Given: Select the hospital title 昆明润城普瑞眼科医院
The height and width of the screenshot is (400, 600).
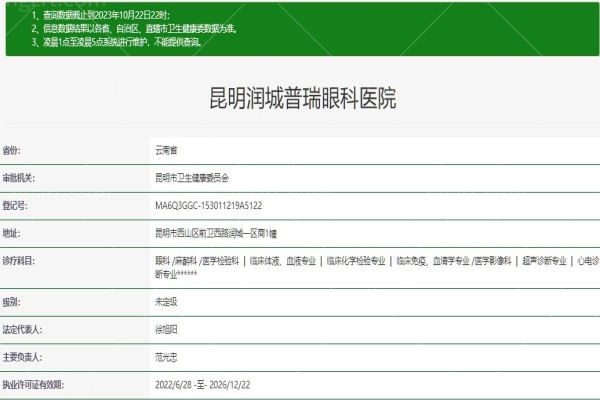Looking at the screenshot, I should pos(302,98).
